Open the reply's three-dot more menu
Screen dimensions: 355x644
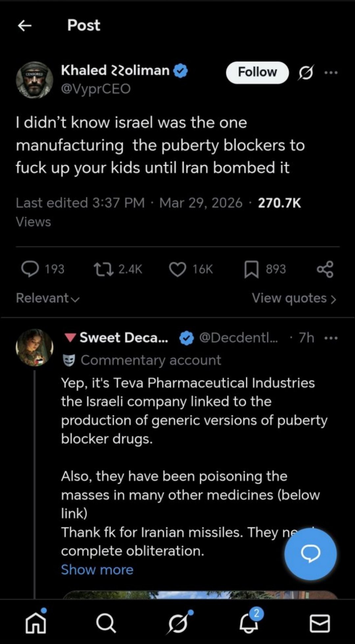[331, 338]
